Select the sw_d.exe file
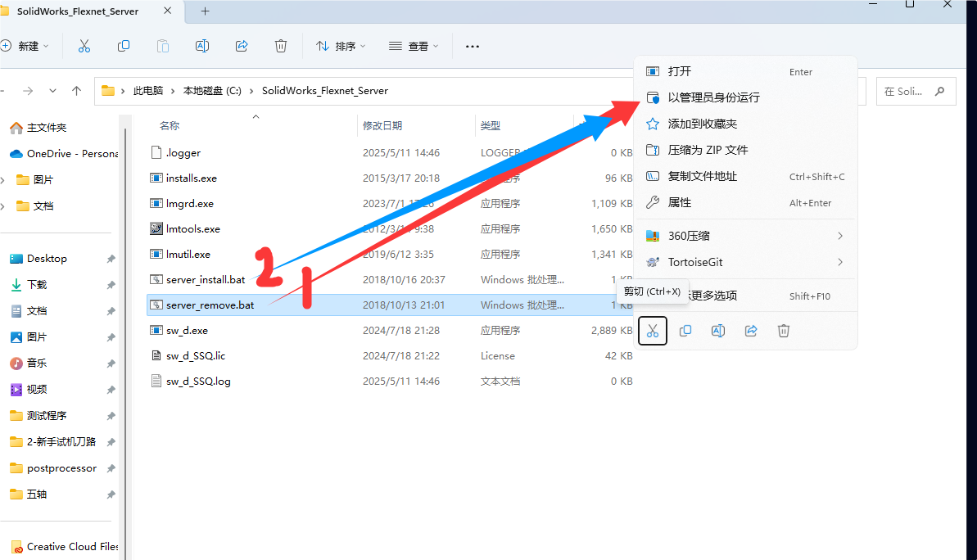This screenshot has width=977, height=560. point(187,331)
